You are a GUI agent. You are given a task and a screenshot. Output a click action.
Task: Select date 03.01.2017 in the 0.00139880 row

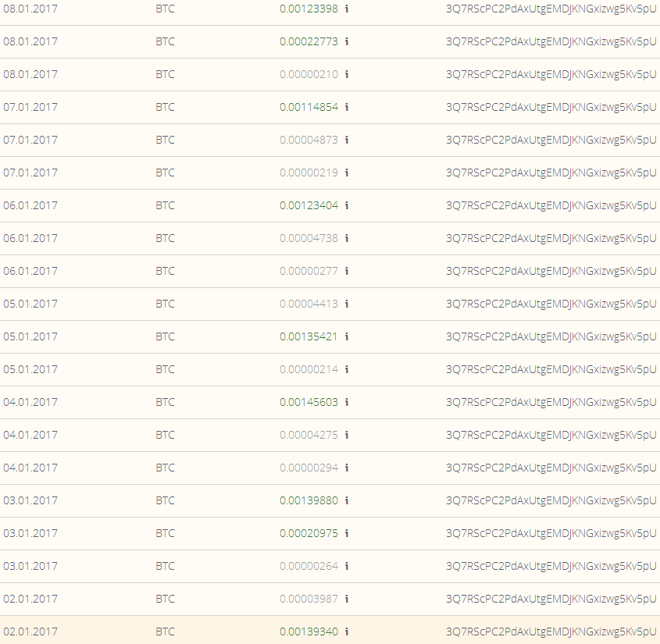[x=30, y=501]
